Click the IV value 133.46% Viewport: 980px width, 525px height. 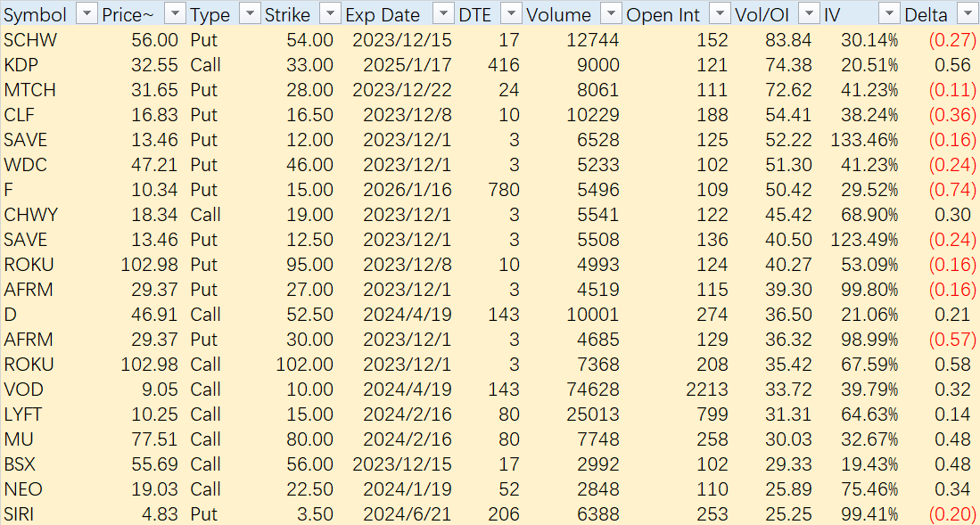point(864,140)
